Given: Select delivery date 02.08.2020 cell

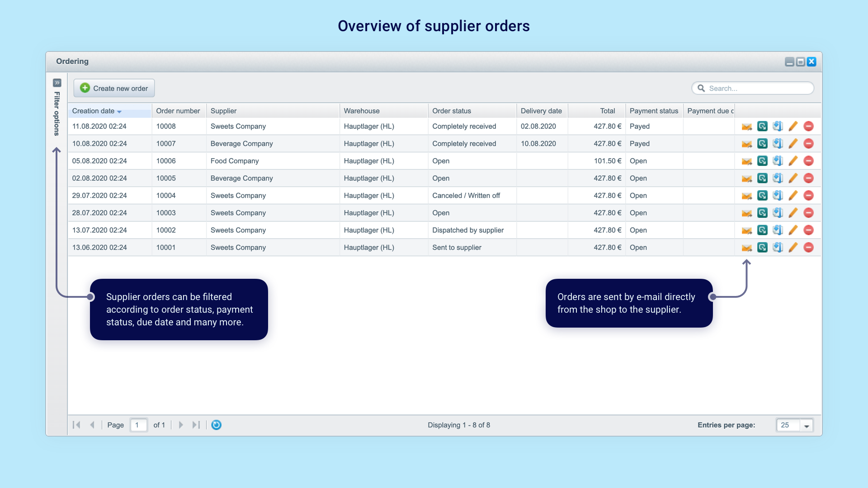Looking at the screenshot, I should click(542, 127).
